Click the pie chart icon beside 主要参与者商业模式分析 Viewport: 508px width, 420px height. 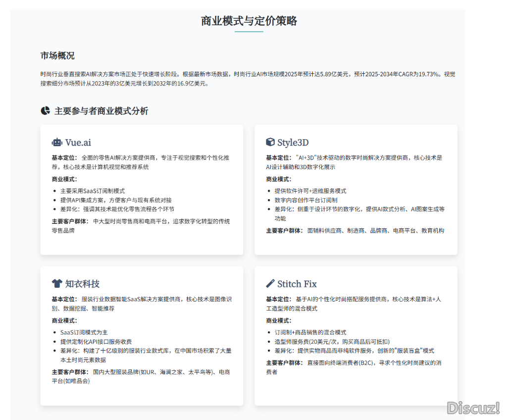46,111
